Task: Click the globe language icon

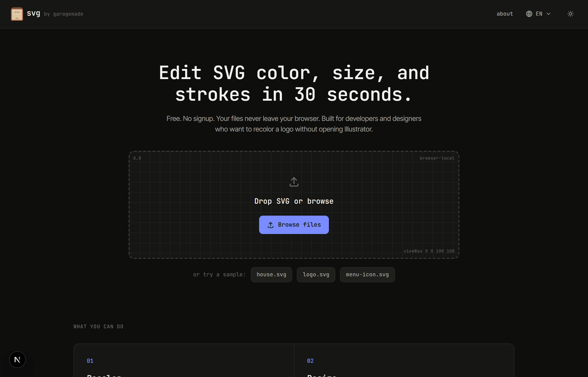Action: click(529, 14)
